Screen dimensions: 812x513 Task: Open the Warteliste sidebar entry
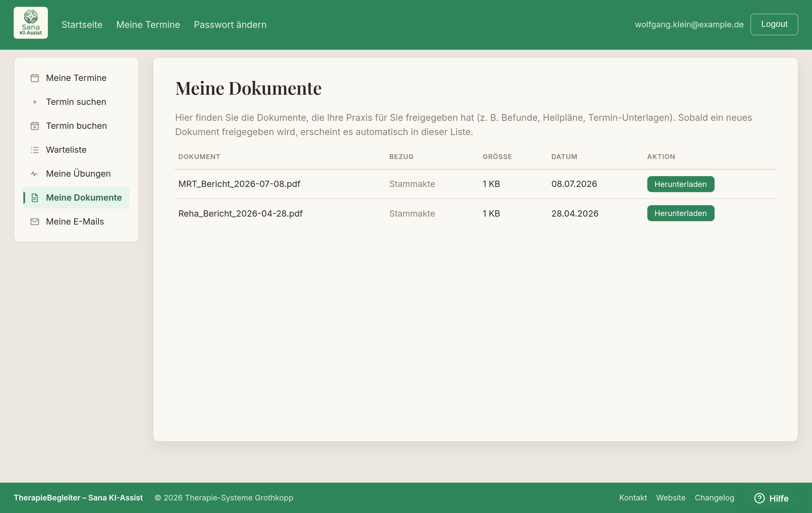(x=76, y=150)
